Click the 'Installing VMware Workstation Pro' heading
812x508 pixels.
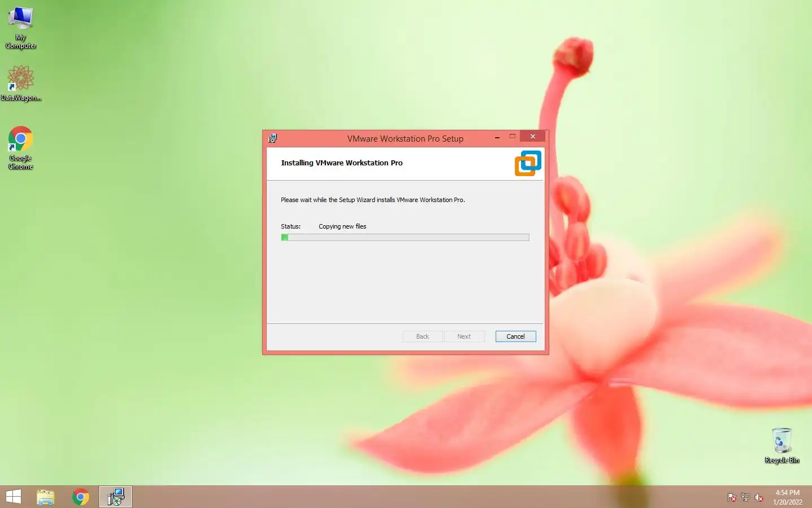click(342, 163)
